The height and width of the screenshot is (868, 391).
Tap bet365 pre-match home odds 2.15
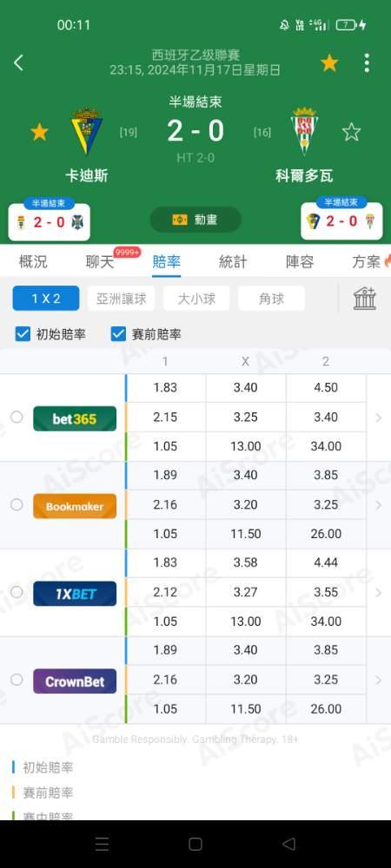[165, 417]
